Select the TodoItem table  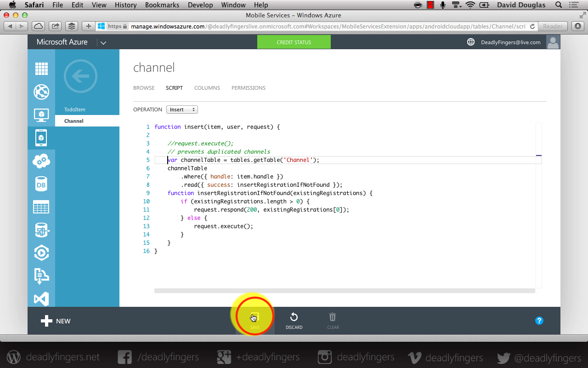pos(75,109)
